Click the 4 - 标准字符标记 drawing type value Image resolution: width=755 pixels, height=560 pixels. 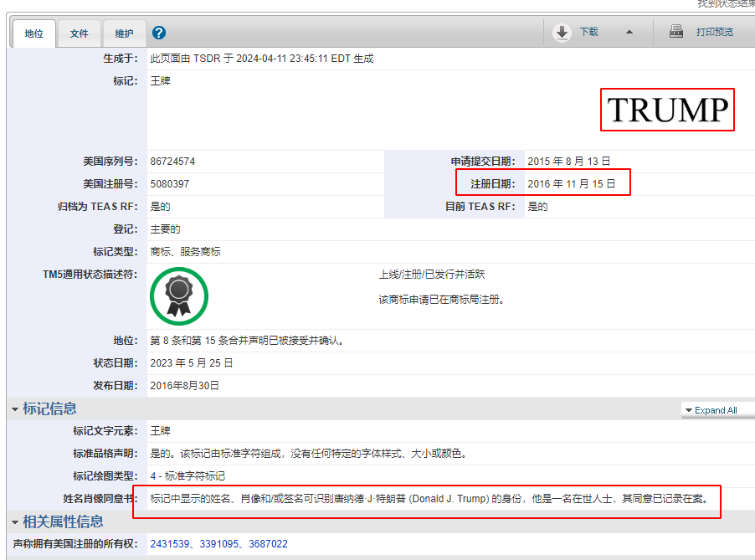[x=187, y=476]
